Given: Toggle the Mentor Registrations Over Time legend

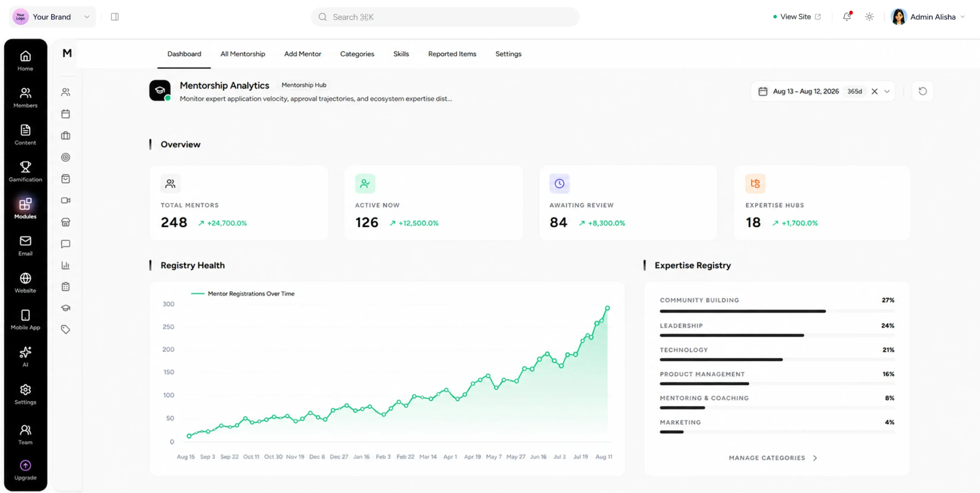Looking at the screenshot, I should pyautogui.click(x=243, y=294).
